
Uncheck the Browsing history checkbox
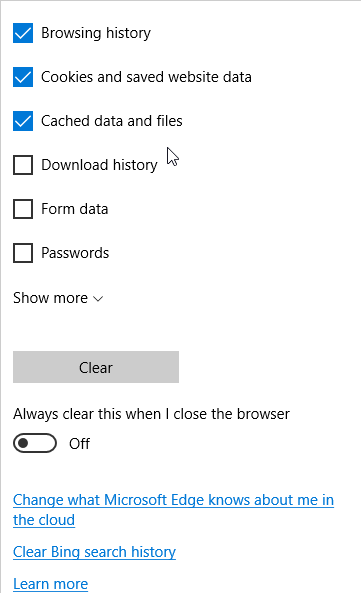pos(23,33)
